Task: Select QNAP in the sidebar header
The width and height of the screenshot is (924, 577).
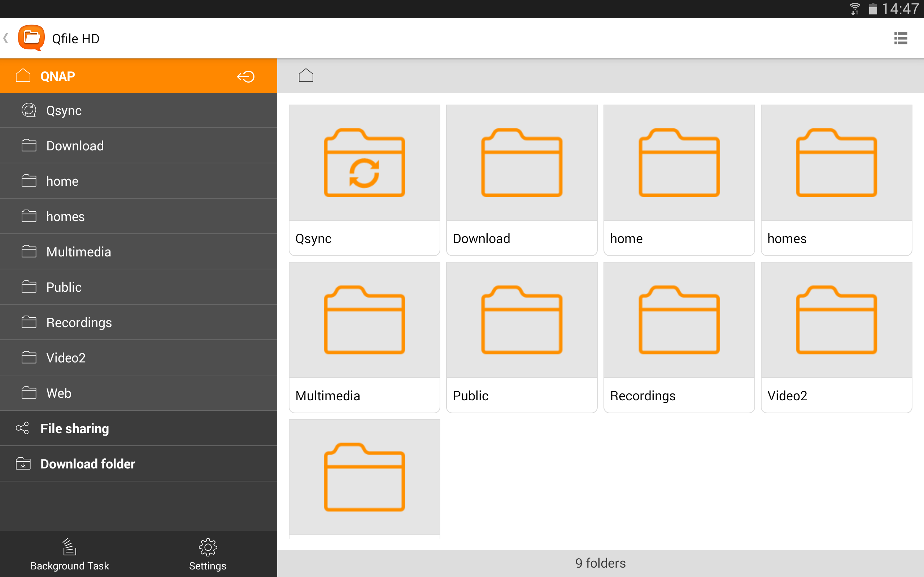Action: (x=57, y=76)
